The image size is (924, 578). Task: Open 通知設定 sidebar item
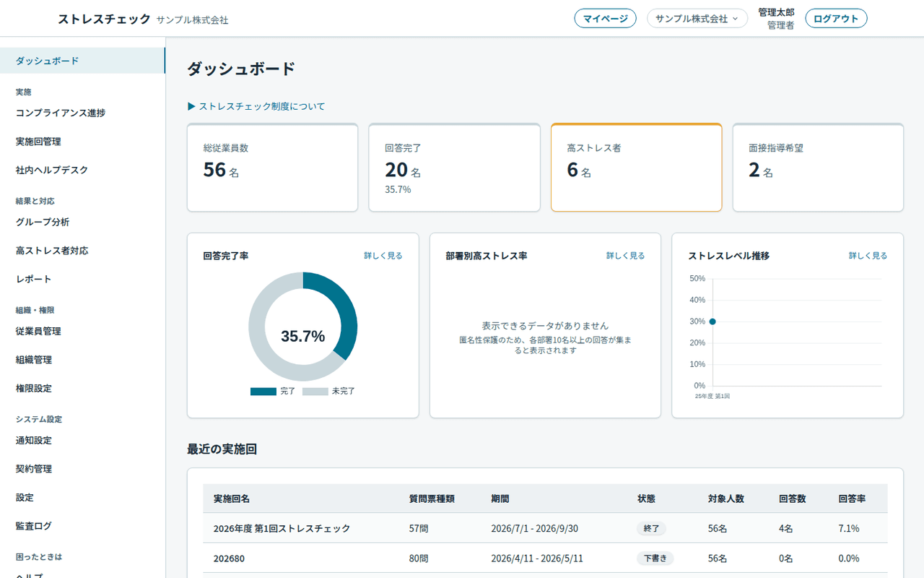click(82, 440)
